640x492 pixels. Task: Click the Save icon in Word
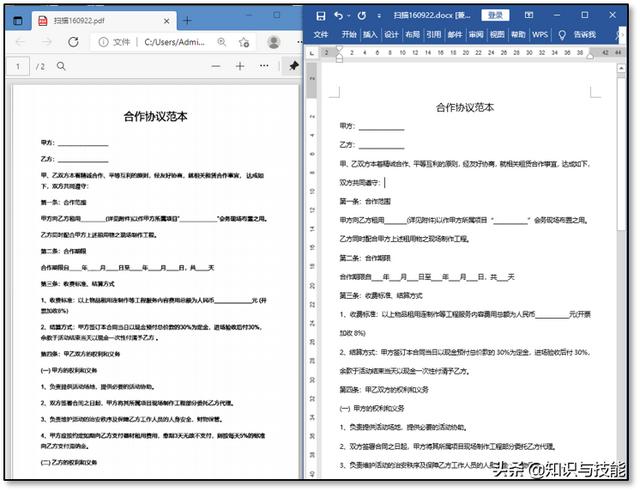(x=321, y=16)
